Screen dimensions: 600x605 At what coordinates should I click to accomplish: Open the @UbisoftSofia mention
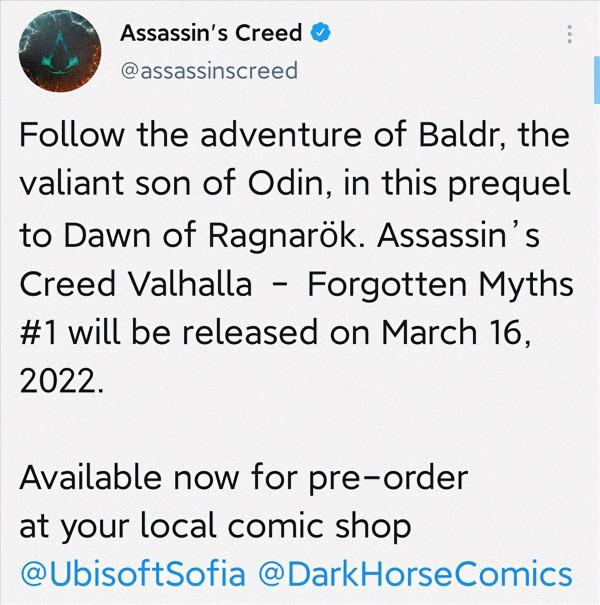pyautogui.click(x=131, y=575)
